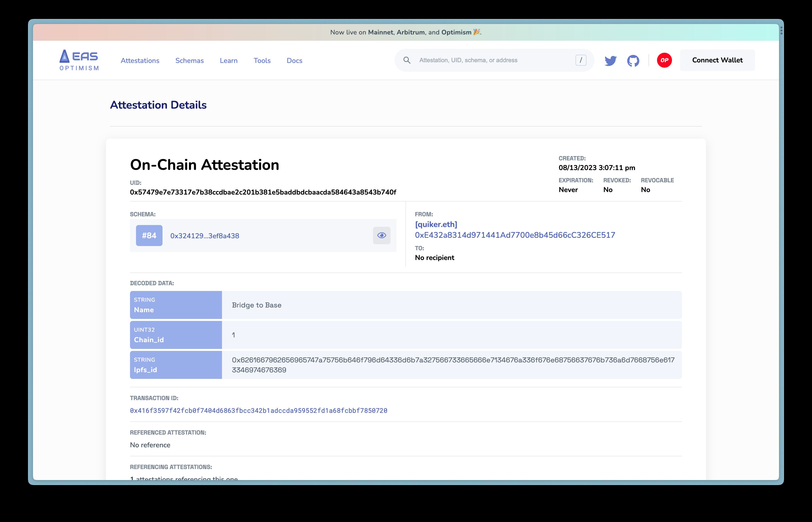Open the transaction ID 0x416f3597 link
This screenshot has height=522, width=812.
(258, 411)
